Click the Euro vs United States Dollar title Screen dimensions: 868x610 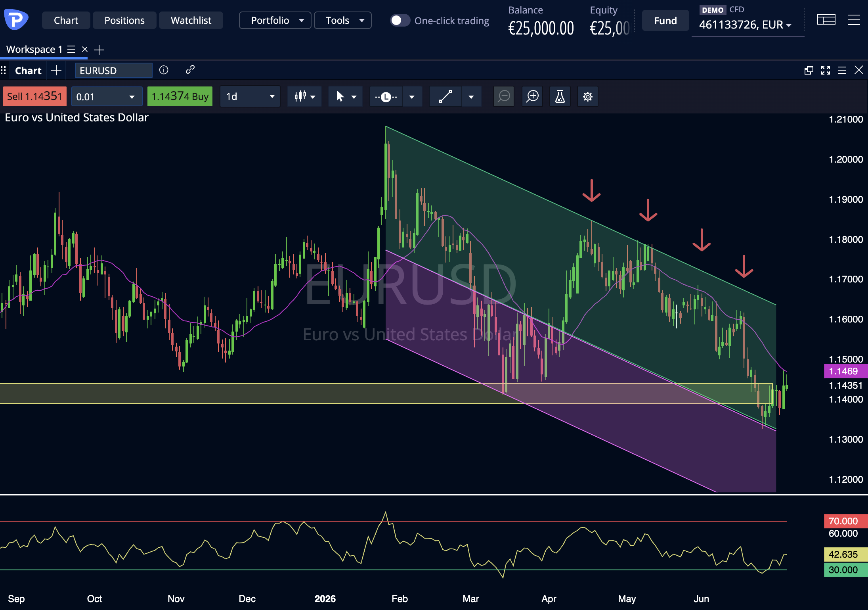[x=76, y=118]
